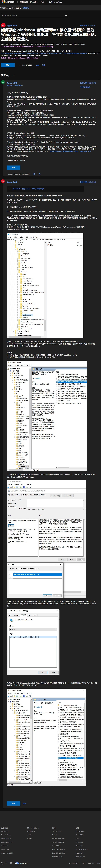Image resolution: width=101 pixels, height=868 pixels.
Task: Click the search magnifier icon
Action: coord(66,15)
